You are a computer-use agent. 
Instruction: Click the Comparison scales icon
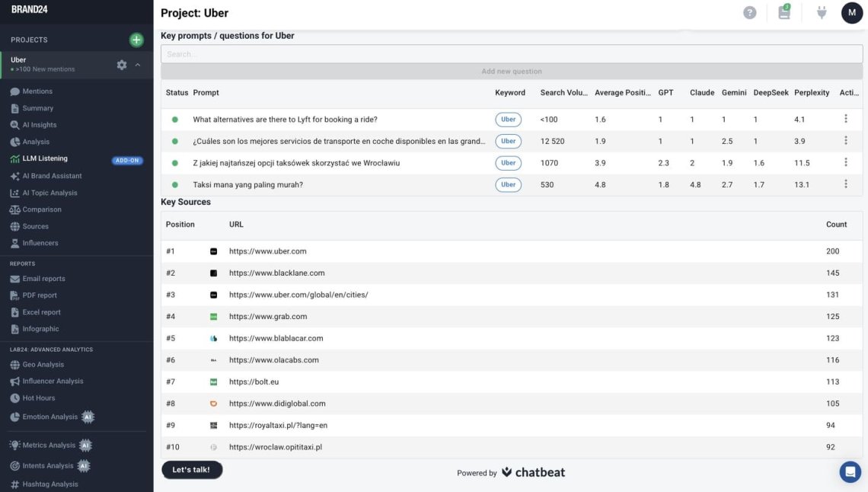coord(15,209)
